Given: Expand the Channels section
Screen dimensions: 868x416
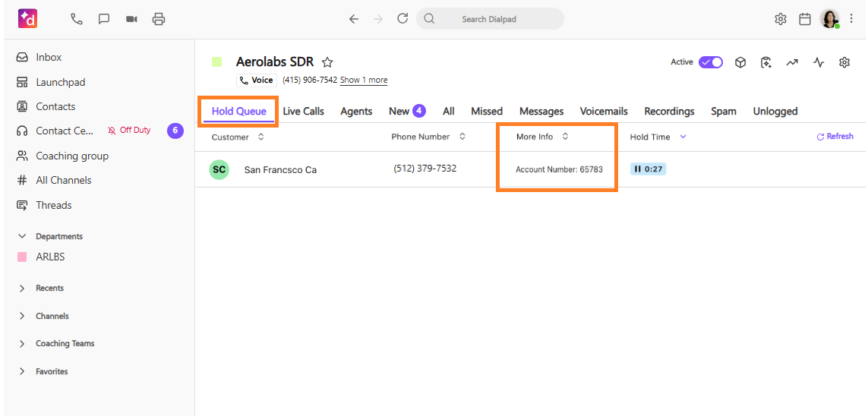Looking at the screenshot, I should [x=22, y=316].
